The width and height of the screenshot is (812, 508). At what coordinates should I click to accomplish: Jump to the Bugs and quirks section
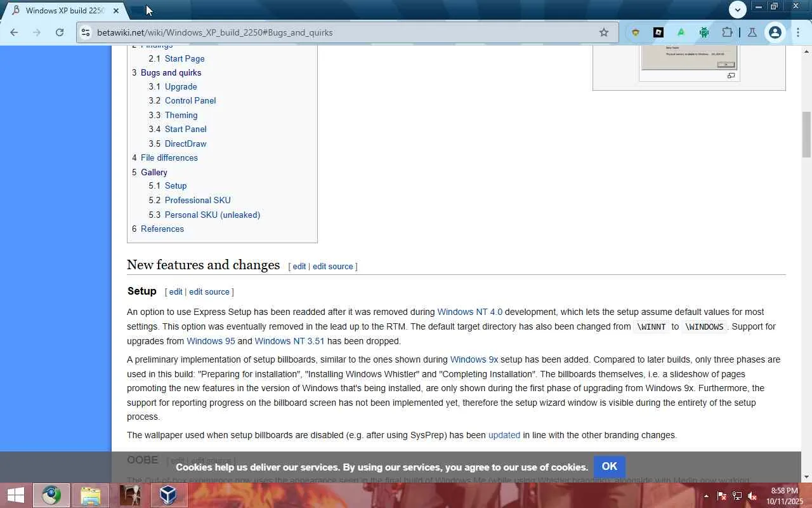click(x=171, y=72)
